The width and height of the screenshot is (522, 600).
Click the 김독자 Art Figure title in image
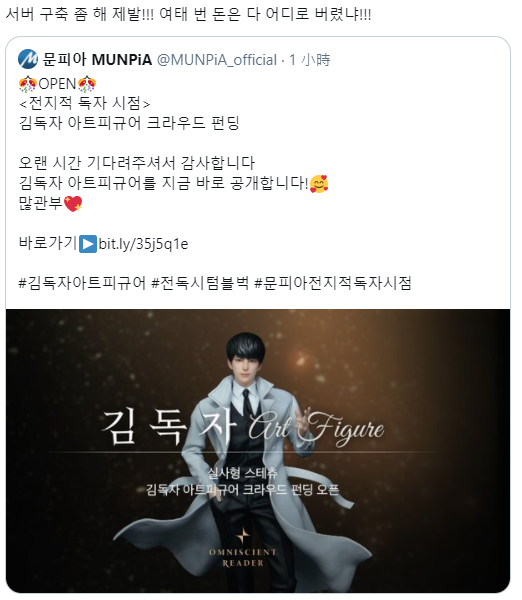(x=242, y=426)
